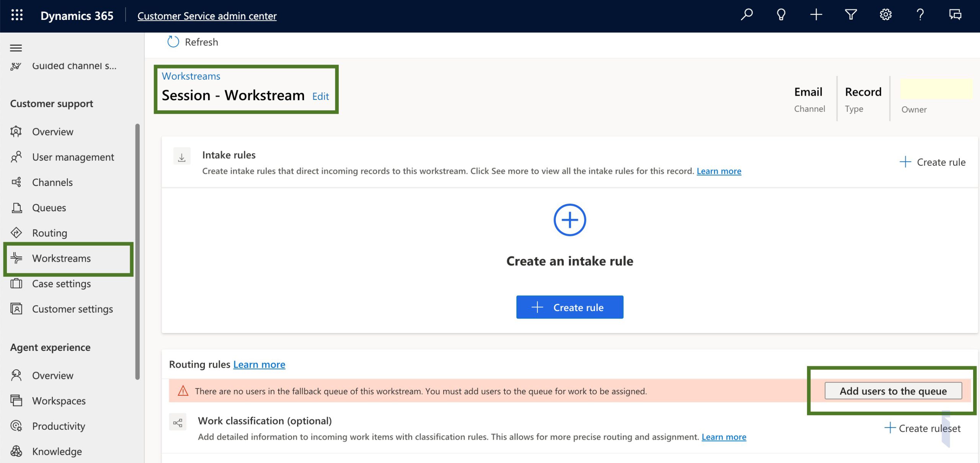
Task: Click the Intake rules download icon
Action: pos(182,157)
